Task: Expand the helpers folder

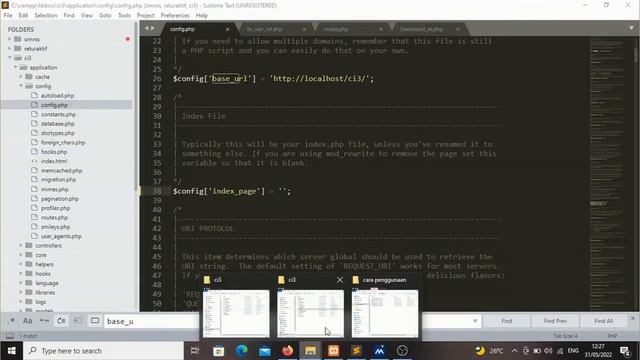Action: tap(21, 264)
